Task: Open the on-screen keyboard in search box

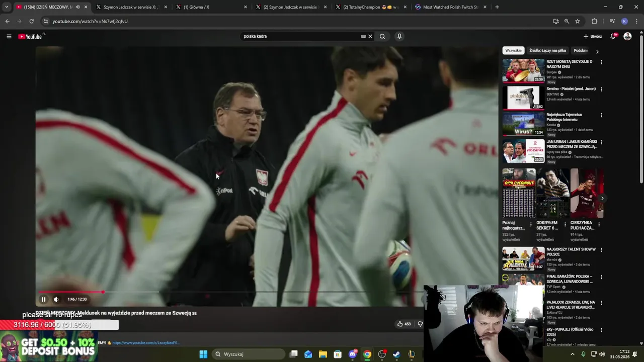Action: point(363,36)
